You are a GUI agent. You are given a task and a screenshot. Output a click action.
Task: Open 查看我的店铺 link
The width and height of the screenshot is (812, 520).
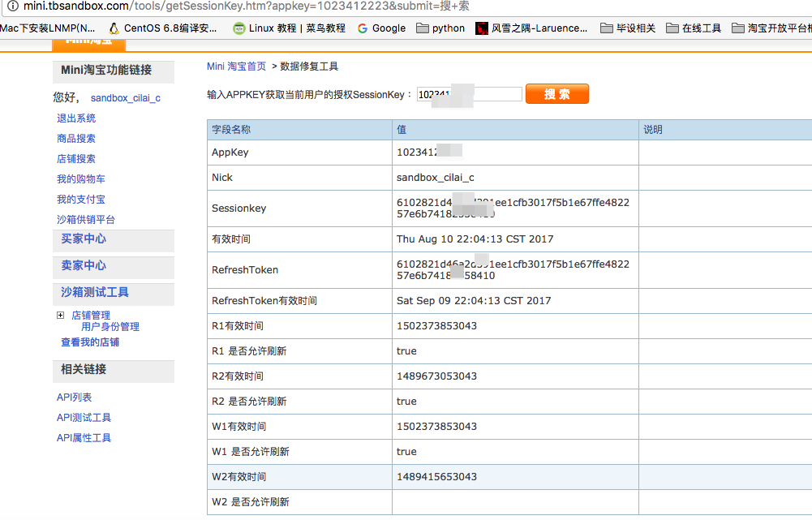click(x=90, y=342)
